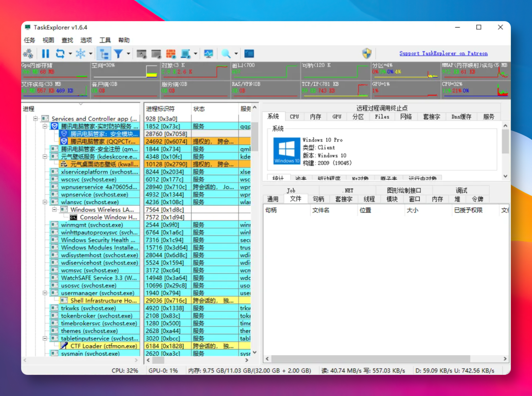
Task: Click the gears settings icon at toolbar start
Action: click(28, 53)
